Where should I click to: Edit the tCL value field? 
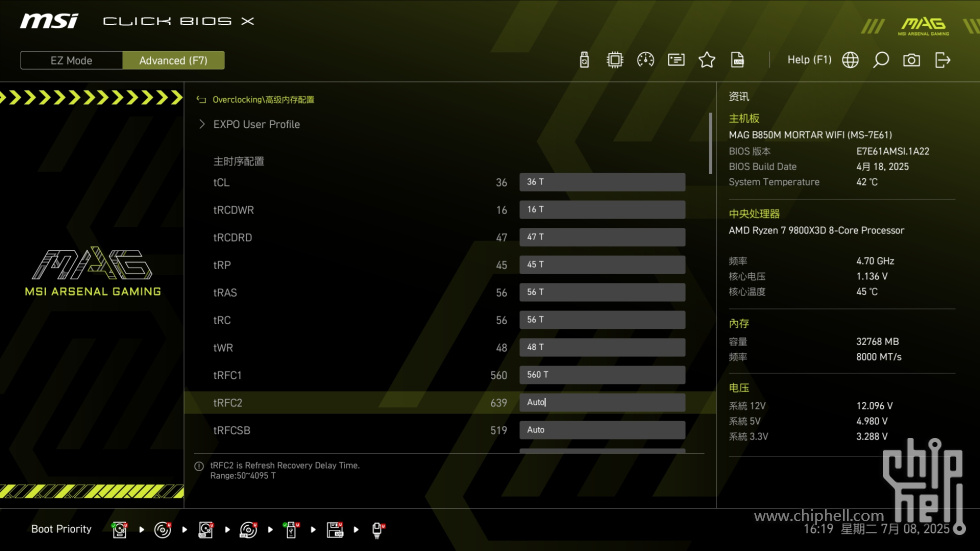[602, 182]
